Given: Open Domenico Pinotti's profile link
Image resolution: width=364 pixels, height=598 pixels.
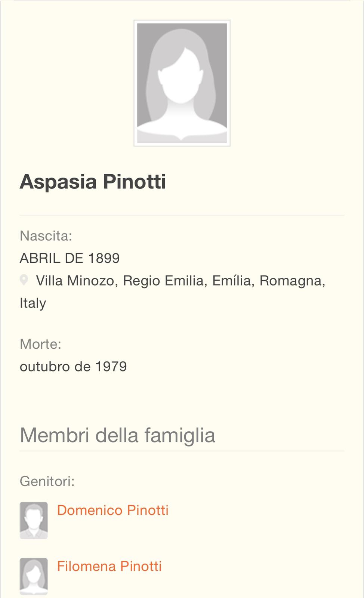Looking at the screenshot, I should point(112,510).
